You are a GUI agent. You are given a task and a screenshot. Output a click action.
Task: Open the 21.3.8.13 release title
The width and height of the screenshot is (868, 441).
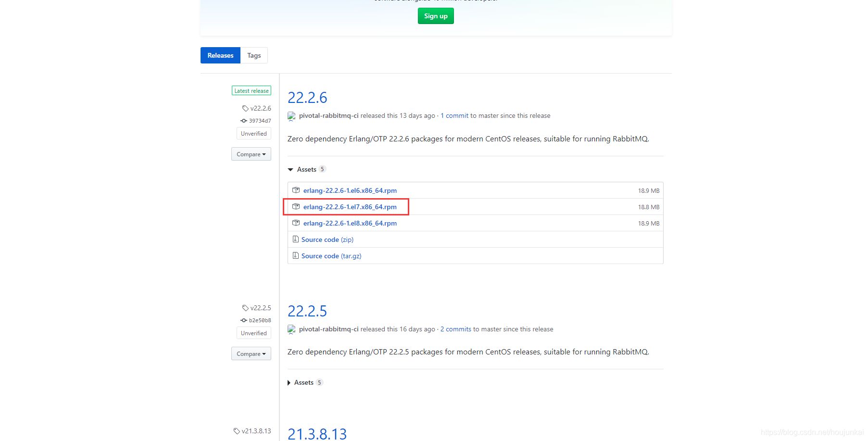pyautogui.click(x=317, y=434)
